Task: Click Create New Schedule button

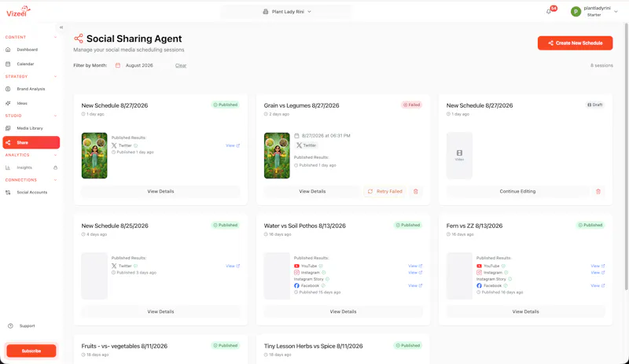Action: [x=575, y=43]
